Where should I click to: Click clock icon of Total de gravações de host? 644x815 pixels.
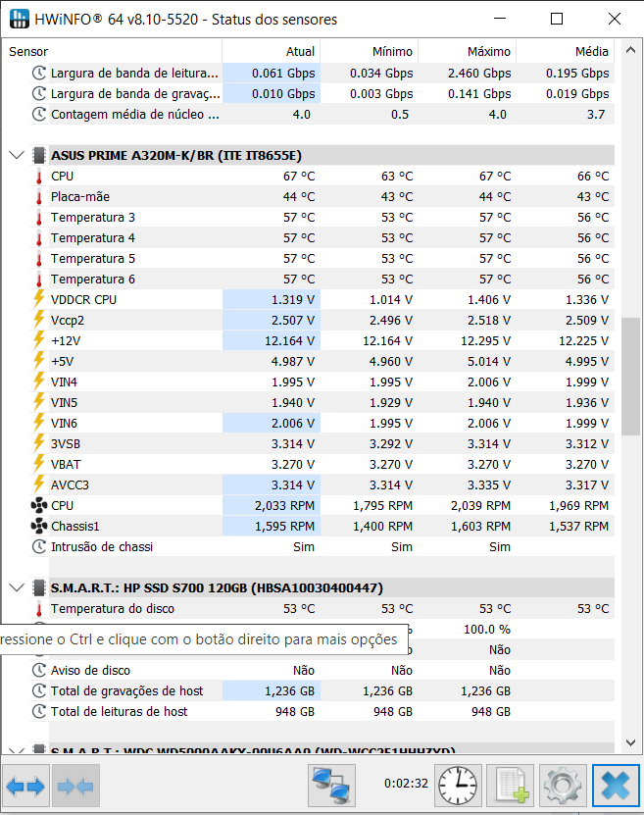(39, 690)
